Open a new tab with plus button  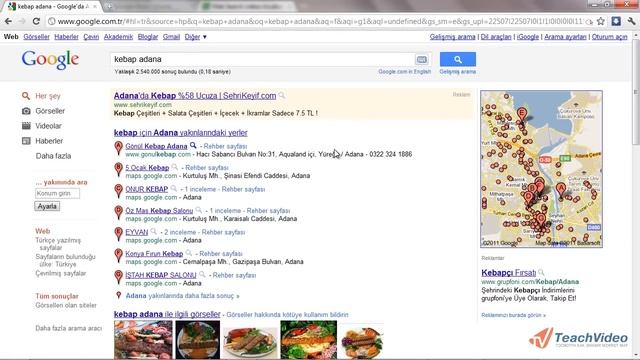(x=109, y=7)
